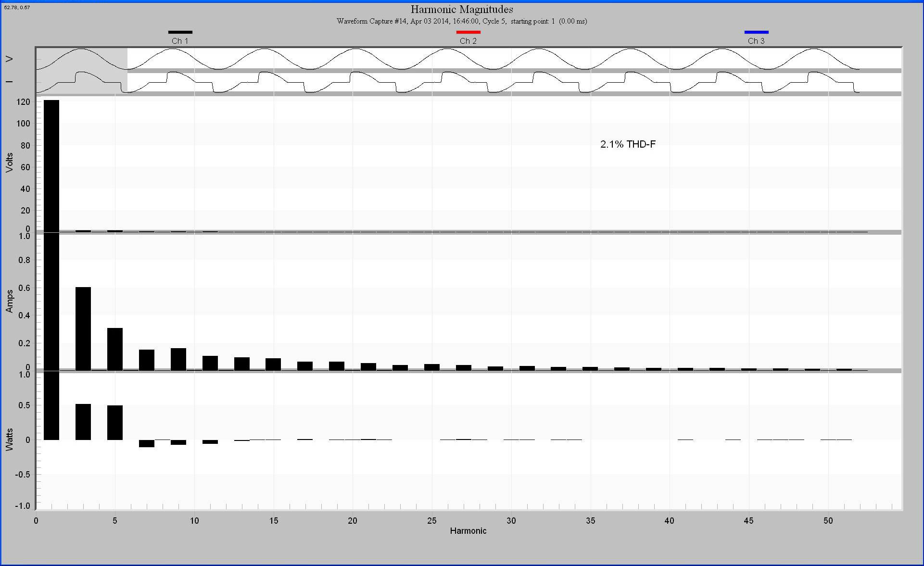Select the Ch 2 red legend marker
Screen dimensions: 924x566
coord(468,32)
